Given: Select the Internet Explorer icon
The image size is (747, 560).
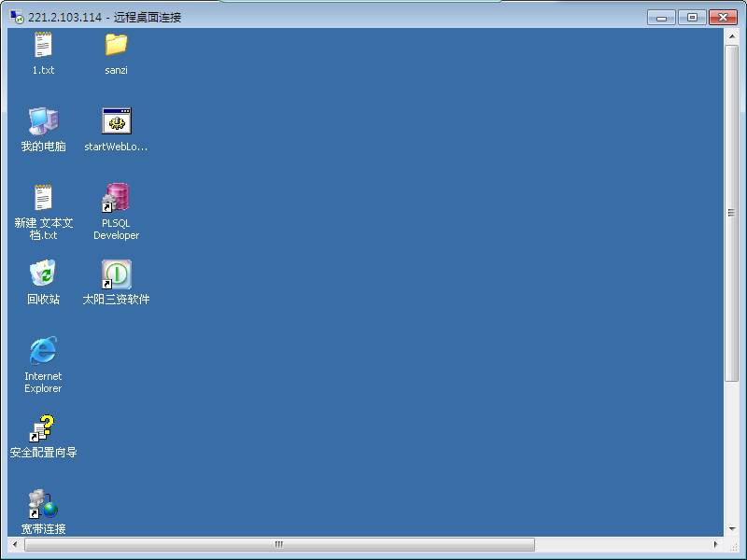Looking at the screenshot, I should [43, 351].
